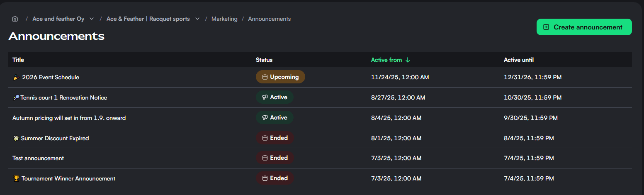Click megaphone icon on Tennis court row
This screenshot has height=195, width=644.
[x=264, y=97]
